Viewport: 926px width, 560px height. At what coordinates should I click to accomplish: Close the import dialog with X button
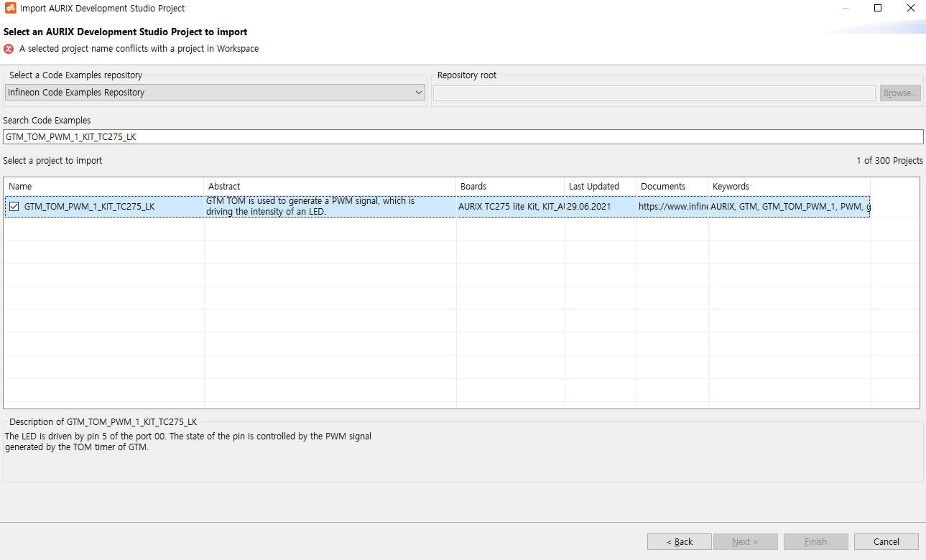coord(910,9)
